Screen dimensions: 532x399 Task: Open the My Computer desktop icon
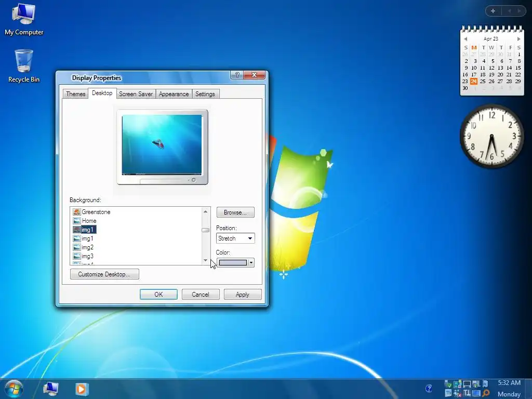[x=24, y=19]
